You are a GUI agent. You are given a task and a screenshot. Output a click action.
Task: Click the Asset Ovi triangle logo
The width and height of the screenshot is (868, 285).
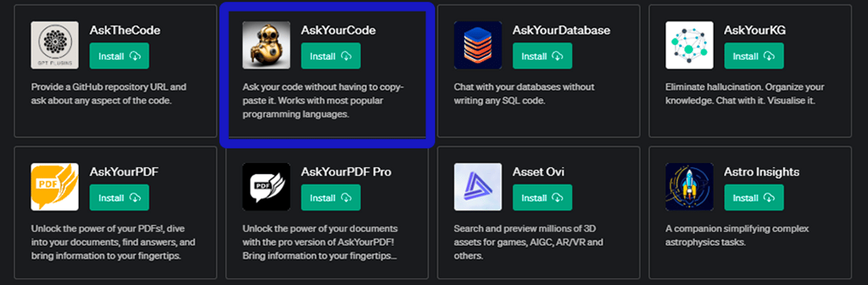(x=478, y=187)
